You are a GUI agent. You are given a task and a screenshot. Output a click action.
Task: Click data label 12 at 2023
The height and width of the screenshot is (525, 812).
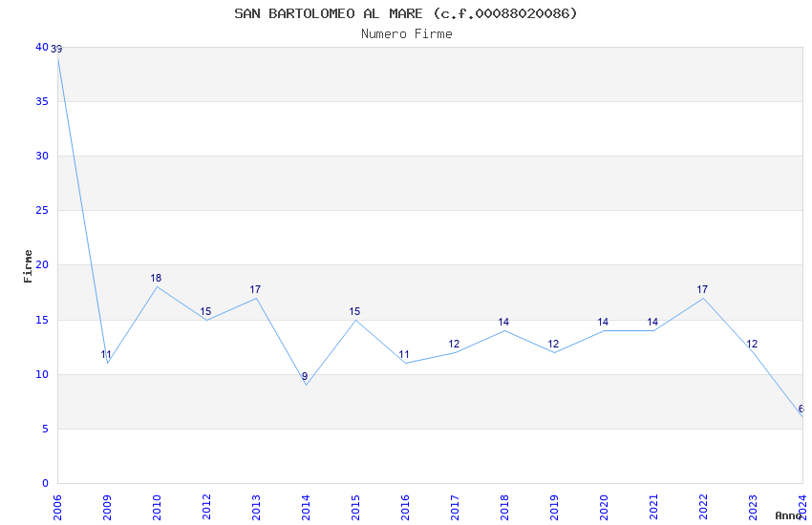(752, 344)
